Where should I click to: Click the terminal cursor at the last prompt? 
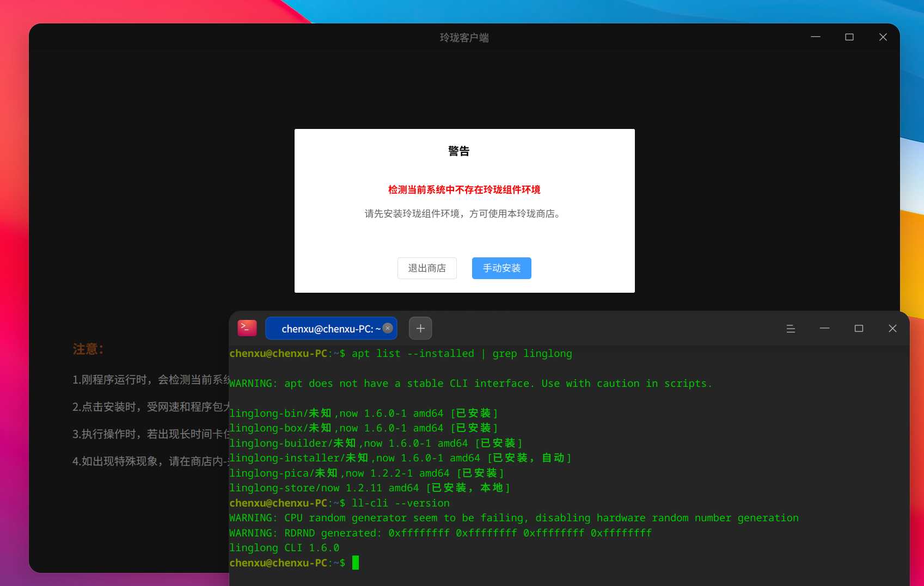[x=356, y=563]
